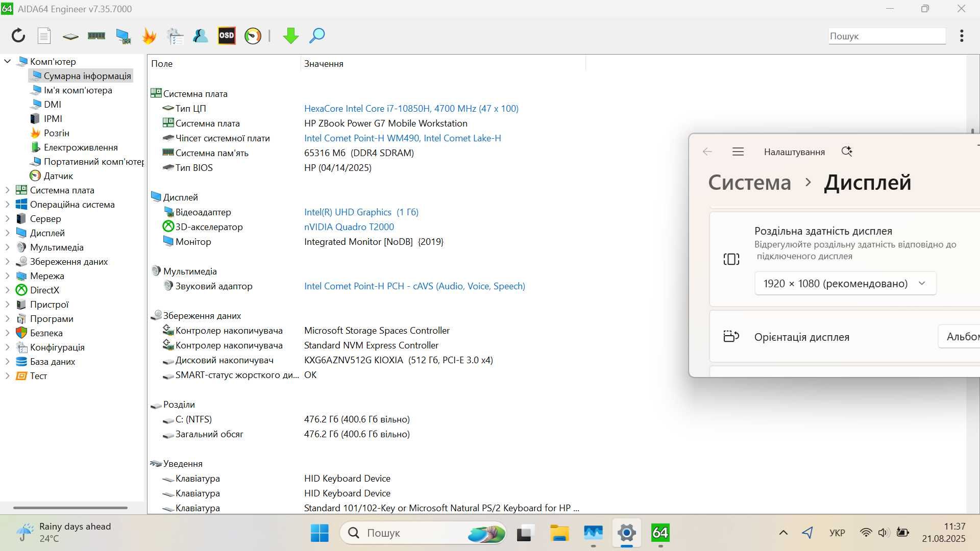Click the KXG6AZNV512G KIOXIA drive value

[x=398, y=360]
